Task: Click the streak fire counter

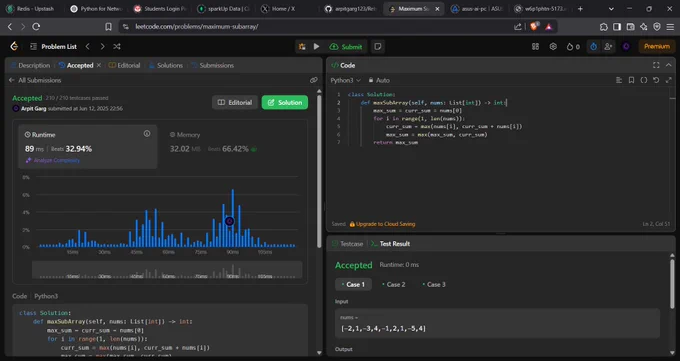Action: [x=573, y=46]
